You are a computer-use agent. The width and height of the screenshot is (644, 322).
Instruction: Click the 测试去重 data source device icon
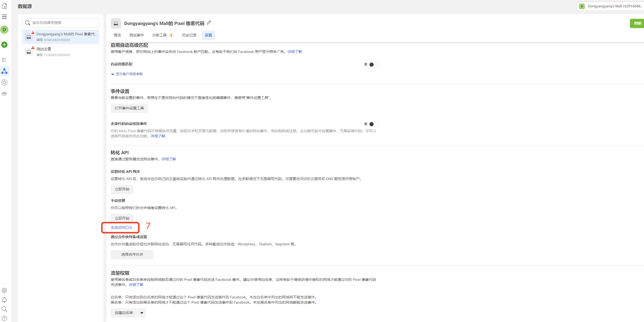pos(29,52)
